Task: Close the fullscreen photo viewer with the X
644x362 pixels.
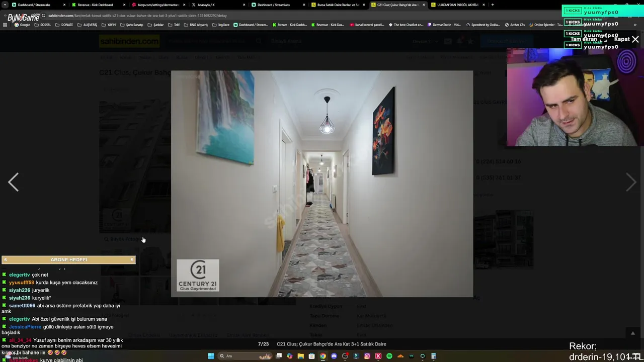Action: (x=635, y=39)
